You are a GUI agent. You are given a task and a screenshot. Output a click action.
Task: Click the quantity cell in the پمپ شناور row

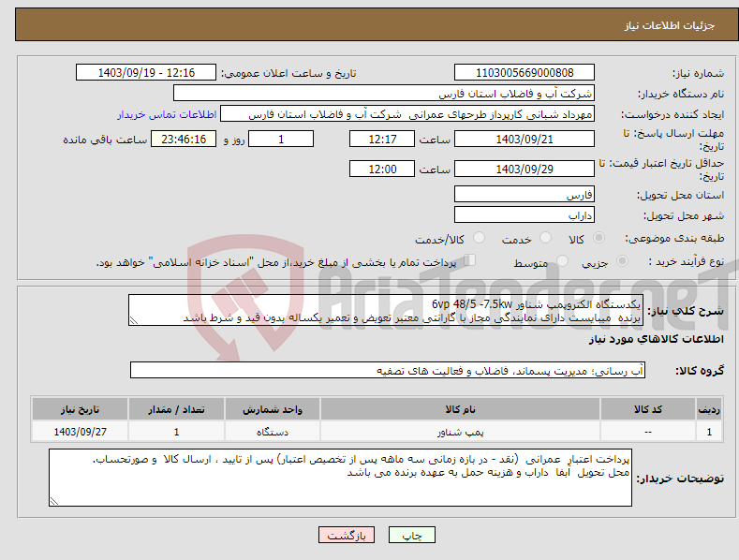[176, 432]
